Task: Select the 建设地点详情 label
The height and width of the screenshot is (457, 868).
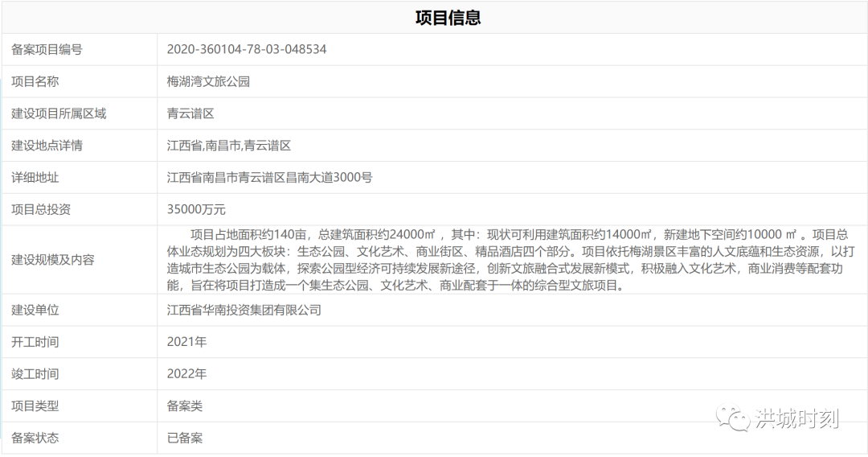Action: 47,146
